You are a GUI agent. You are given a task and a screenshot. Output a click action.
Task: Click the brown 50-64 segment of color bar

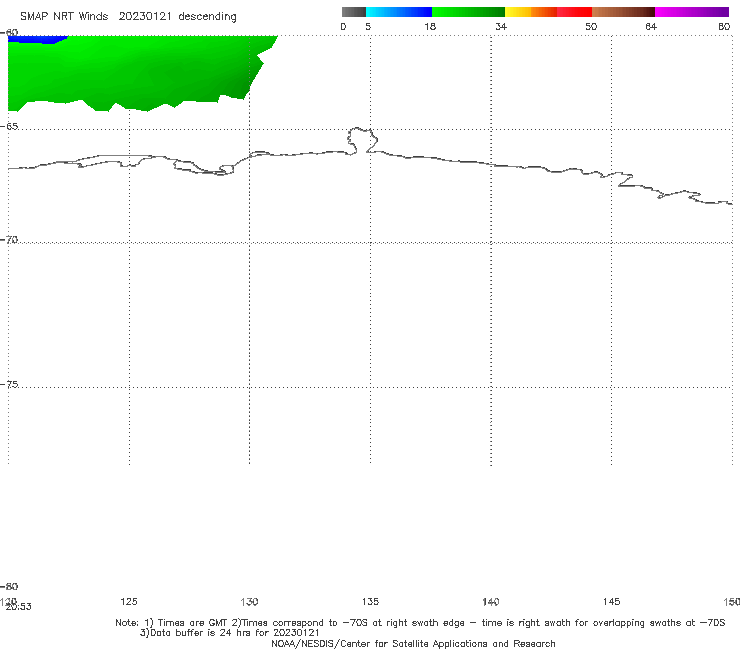pyautogui.click(x=623, y=12)
